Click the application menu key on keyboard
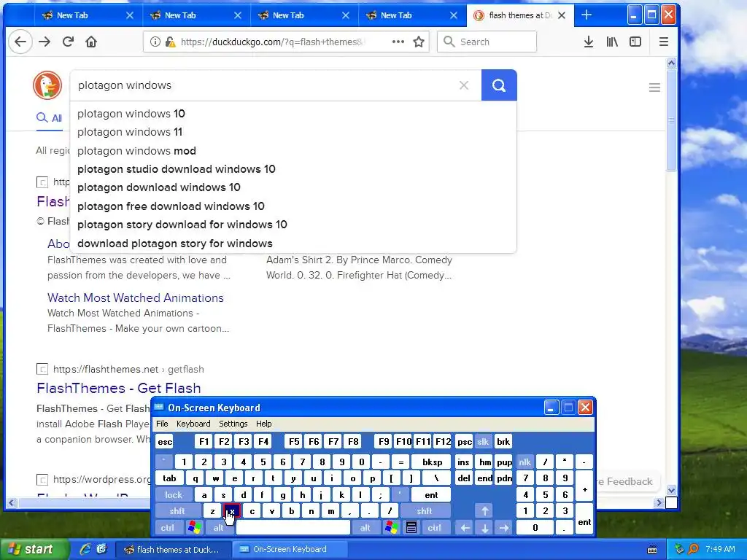This screenshot has height=560, width=747. (x=411, y=528)
